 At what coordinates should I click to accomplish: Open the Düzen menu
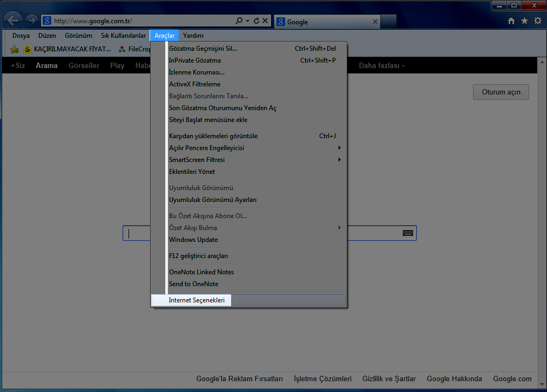(x=47, y=36)
